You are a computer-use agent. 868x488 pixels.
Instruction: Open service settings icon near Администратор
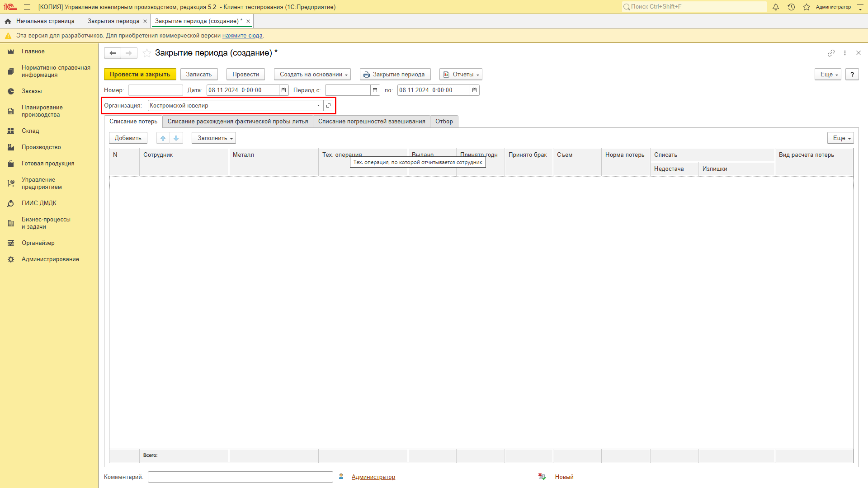tap(860, 7)
